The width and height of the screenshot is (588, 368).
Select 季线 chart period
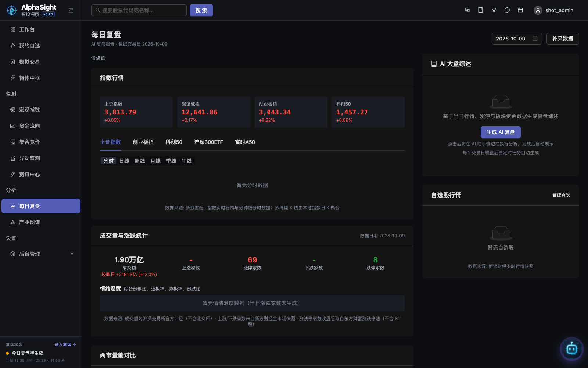point(171,161)
